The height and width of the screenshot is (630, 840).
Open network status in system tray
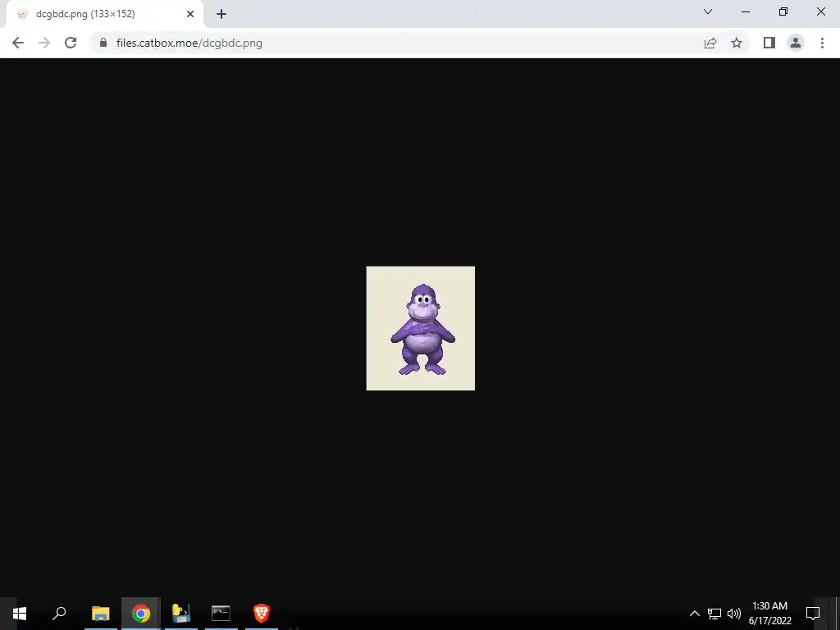[x=714, y=614]
